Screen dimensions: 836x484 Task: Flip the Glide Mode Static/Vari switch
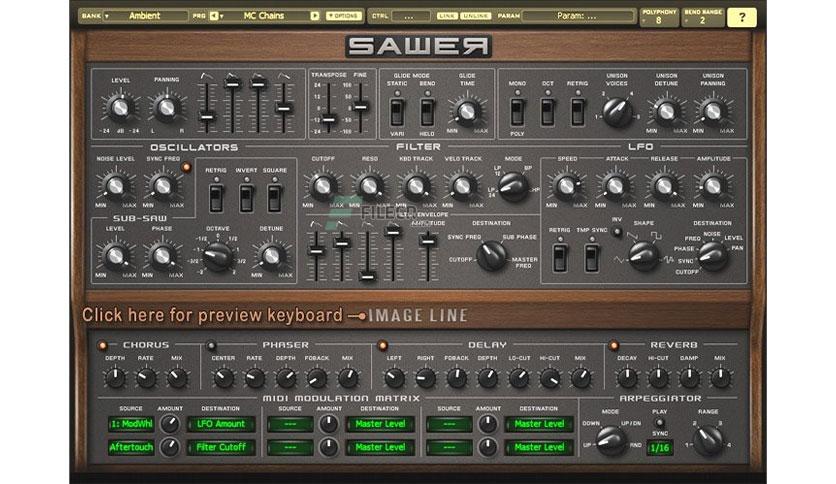point(397,111)
